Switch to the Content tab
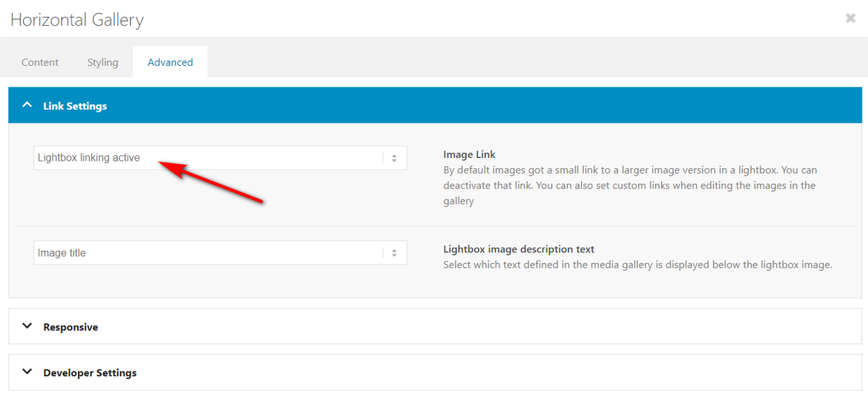 pyautogui.click(x=40, y=62)
